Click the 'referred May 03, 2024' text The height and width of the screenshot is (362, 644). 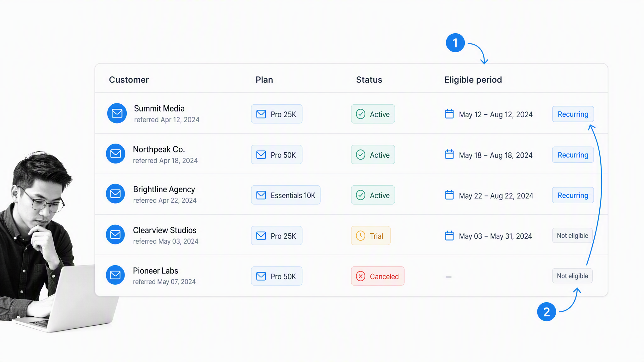click(165, 241)
